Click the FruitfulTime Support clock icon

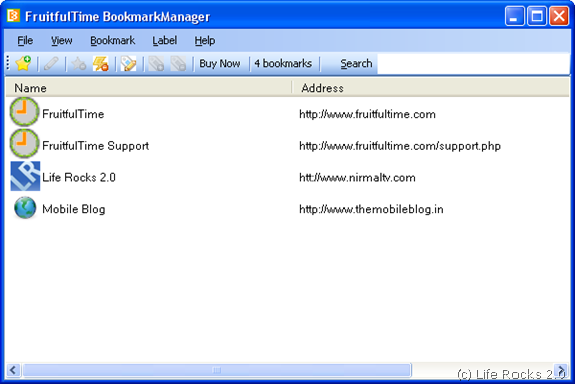[24, 143]
